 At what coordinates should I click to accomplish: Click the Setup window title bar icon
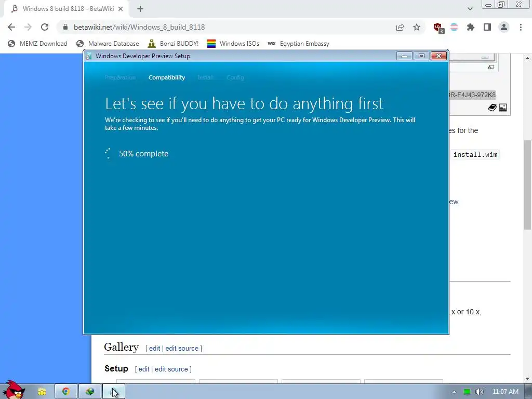[x=89, y=56]
